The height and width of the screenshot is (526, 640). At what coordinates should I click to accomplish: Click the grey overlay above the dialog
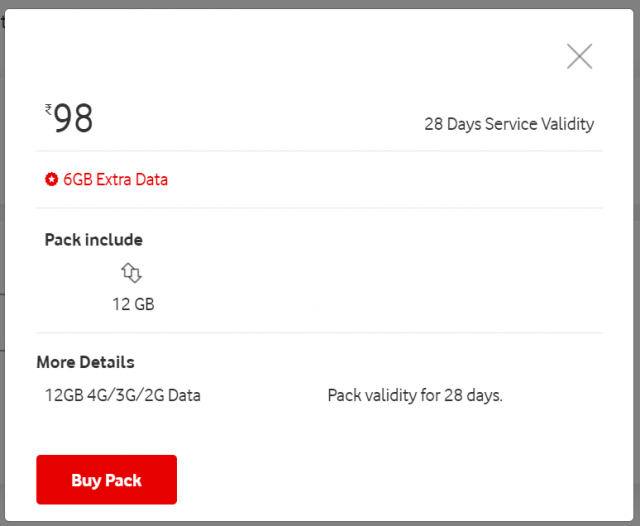[x=320, y=4]
